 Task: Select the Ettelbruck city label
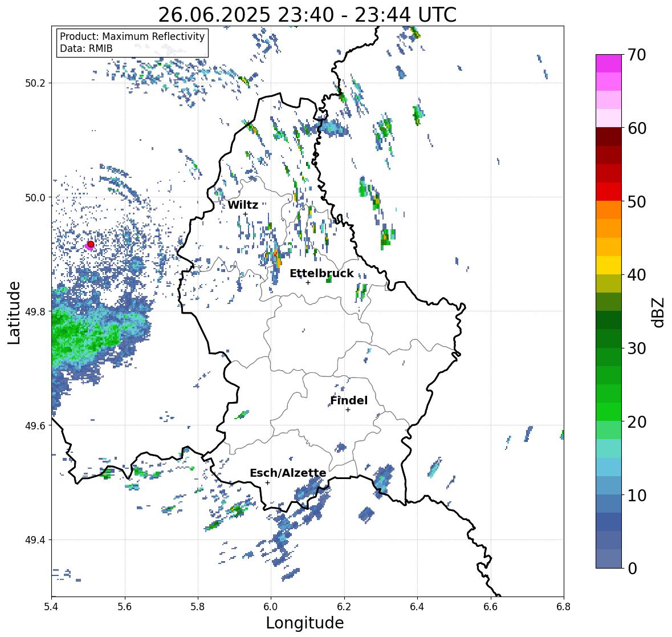(321, 274)
